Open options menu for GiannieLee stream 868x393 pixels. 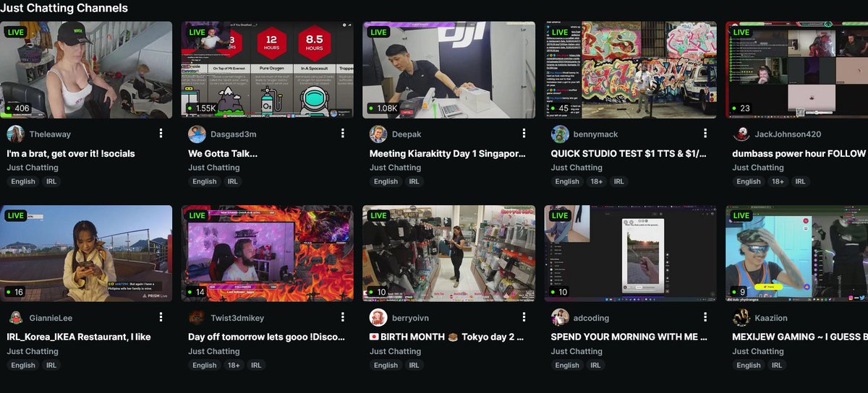[161, 318]
